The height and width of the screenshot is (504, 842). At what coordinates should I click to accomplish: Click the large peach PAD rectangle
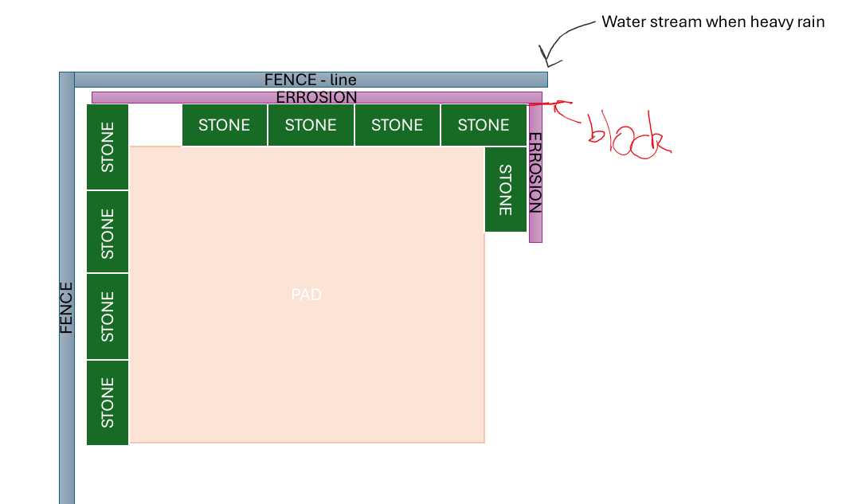(x=307, y=295)
